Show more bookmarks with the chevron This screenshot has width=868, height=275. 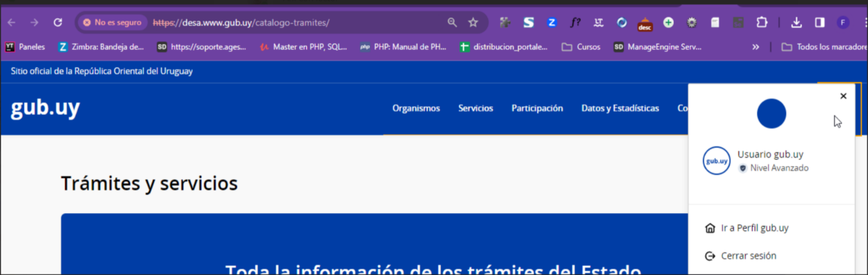click(x=756, y=47)
